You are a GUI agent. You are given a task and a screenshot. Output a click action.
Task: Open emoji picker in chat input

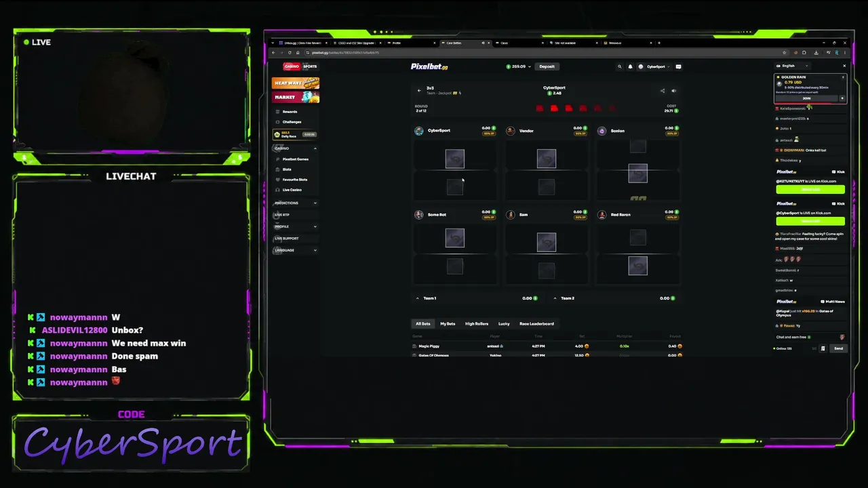coord(842,337)
